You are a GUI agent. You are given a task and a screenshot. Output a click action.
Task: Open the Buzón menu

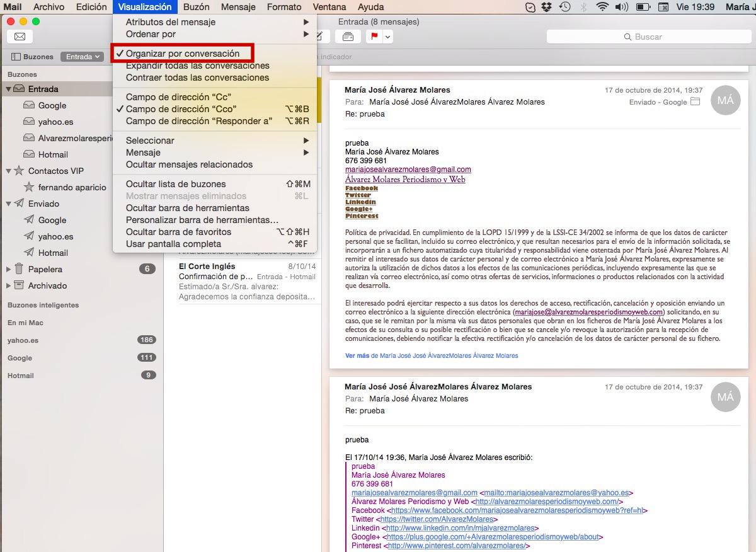(x=196, y=7)
